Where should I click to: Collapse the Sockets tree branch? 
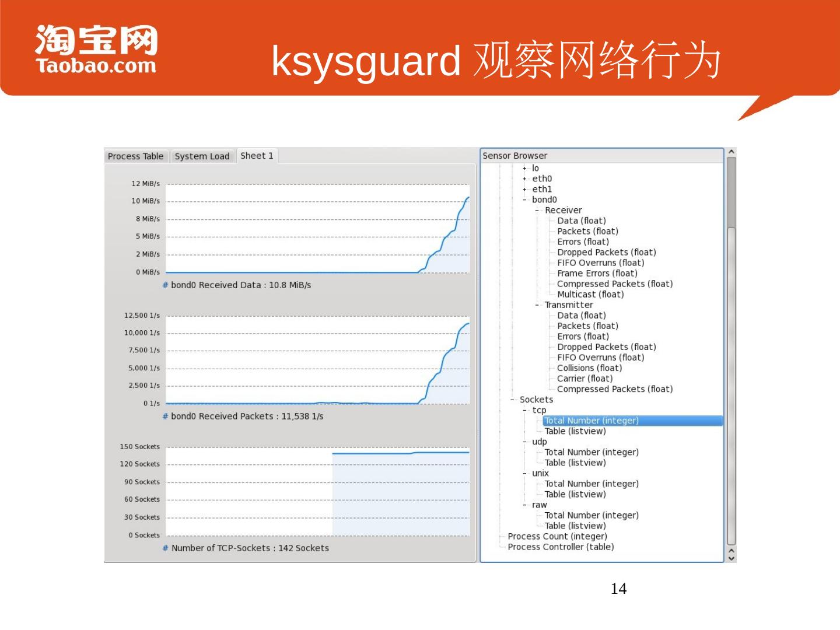click(x=512, y=400)
